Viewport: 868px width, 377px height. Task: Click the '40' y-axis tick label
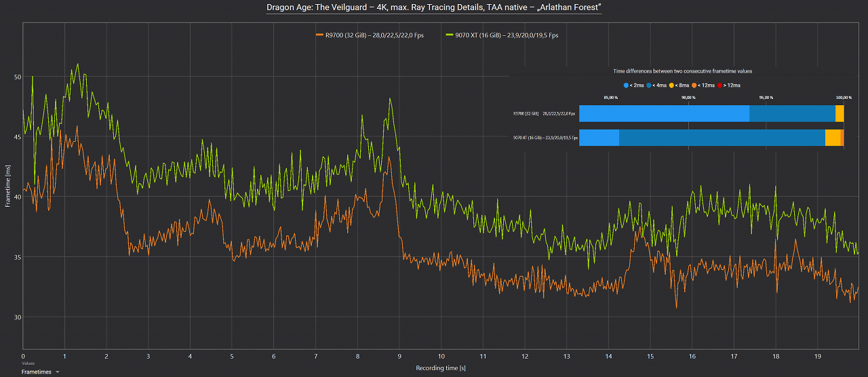click(x=17, y=197)
